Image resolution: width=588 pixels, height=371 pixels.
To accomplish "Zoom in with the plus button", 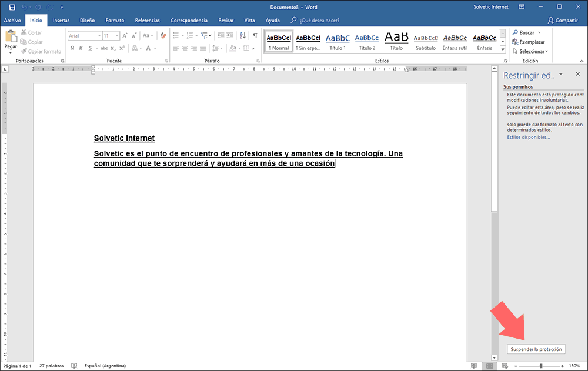I will pyautogui.click(x=563, y=366).
